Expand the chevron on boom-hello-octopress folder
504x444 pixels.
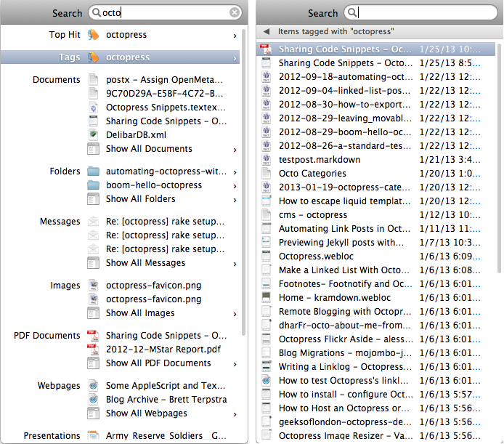235,186
